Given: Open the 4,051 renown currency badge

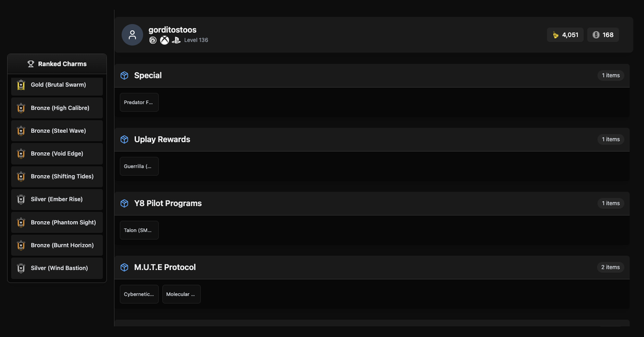Looking at the screenshot, I should (565, 35).
